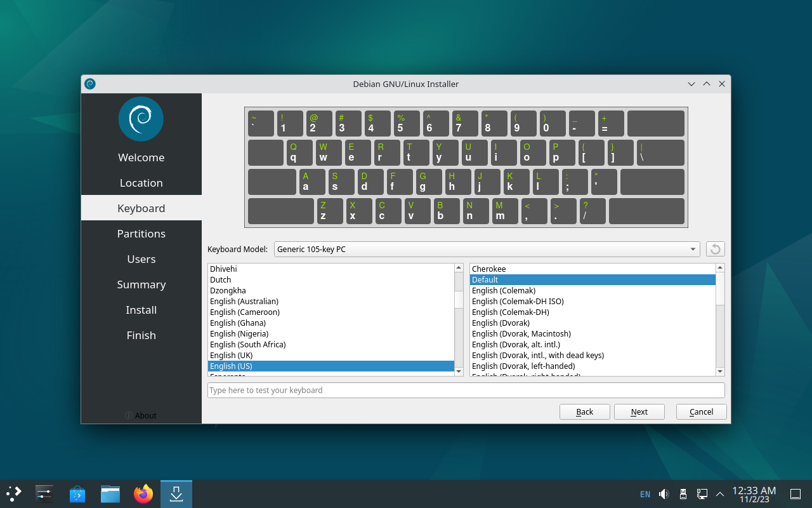Image resolution: width=812 pixels, height=508 pixels.
Task: Go to the Partitions step
Action: pos(141,234)
